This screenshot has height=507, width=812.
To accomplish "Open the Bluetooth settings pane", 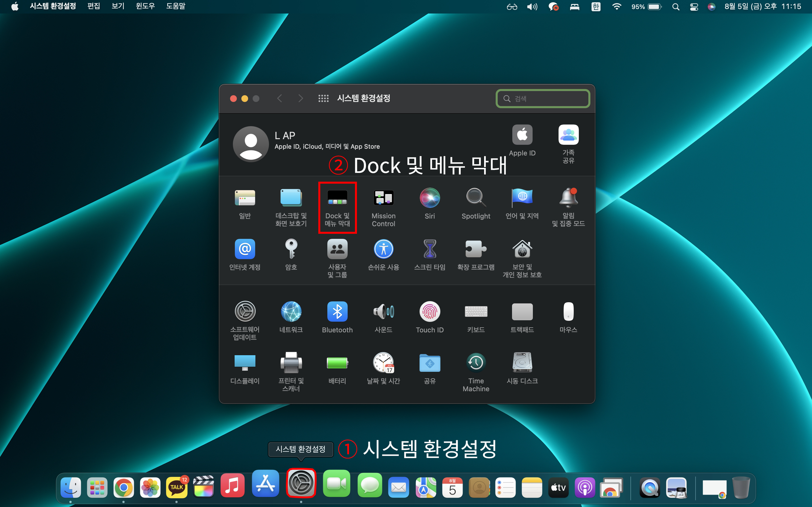I will pyautogui.click(x=337, y=317).
